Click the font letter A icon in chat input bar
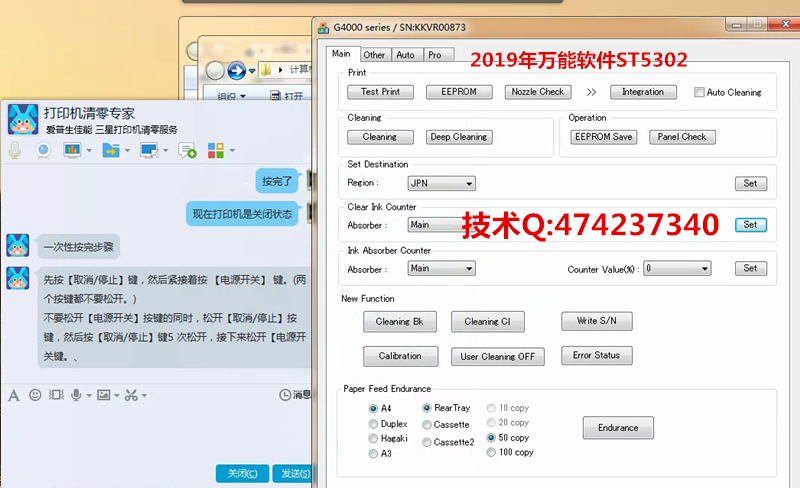The width and height of the screenshot is (800, 488). pos(14,395)
